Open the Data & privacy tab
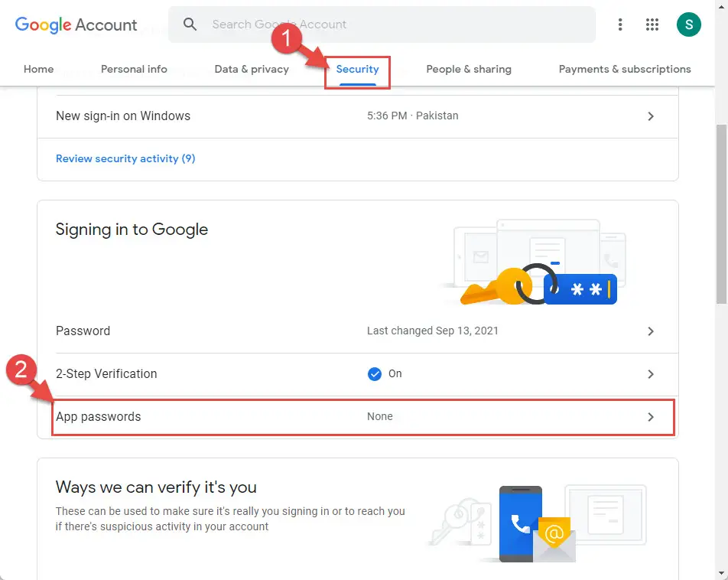 252,69
